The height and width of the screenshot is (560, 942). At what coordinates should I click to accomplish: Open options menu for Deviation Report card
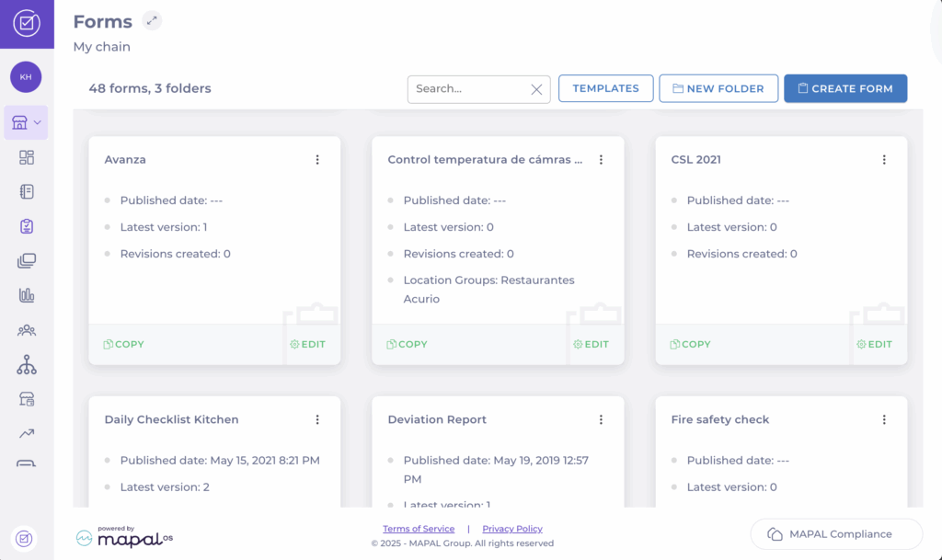point(601,420)
